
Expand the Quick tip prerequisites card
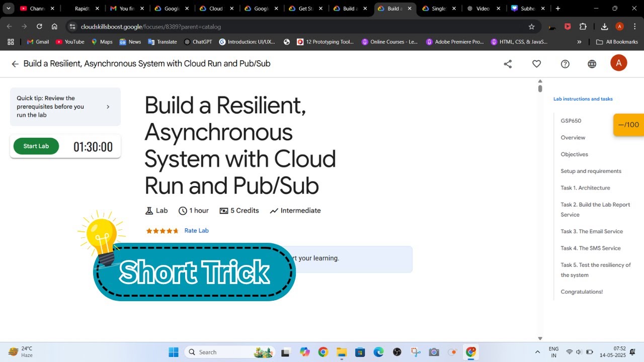[x=65, y=107]
